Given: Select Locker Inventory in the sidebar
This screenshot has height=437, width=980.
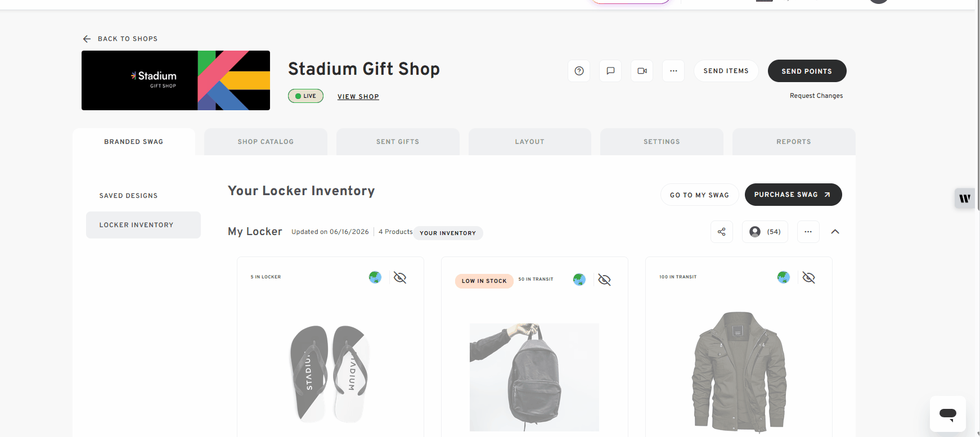Looking at the screenshot, I should click(x=143, y=225).
